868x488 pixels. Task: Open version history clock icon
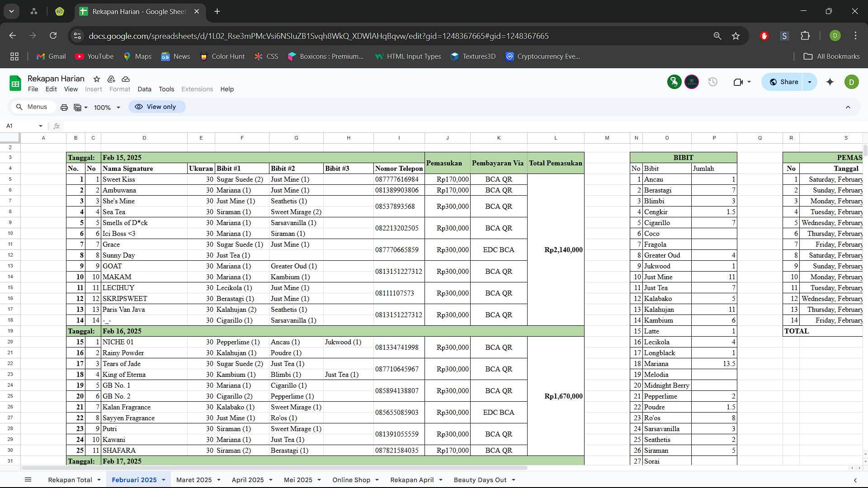[x=713, y=82]
